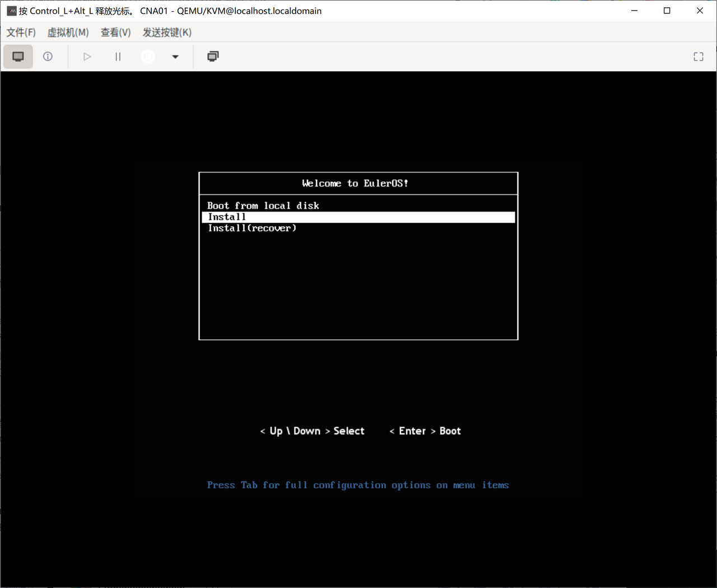This screenshot has width=717, height=588.
Task: Select 'Boot from local disk' entry
Action: (x=263, y=206)
